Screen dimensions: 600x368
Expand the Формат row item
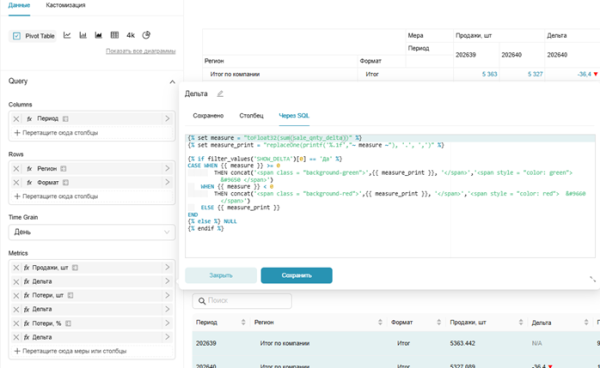167,182
